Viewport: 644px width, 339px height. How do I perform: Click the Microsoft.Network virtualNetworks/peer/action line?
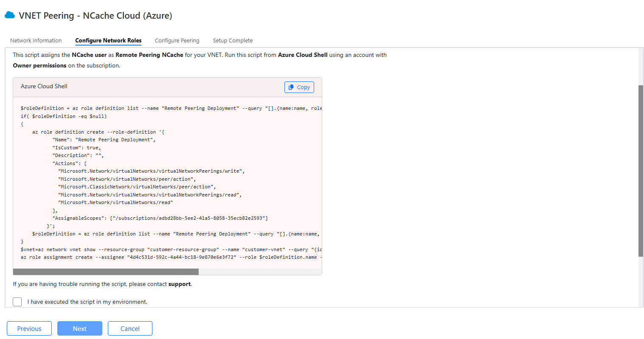[x=127, y=179]
